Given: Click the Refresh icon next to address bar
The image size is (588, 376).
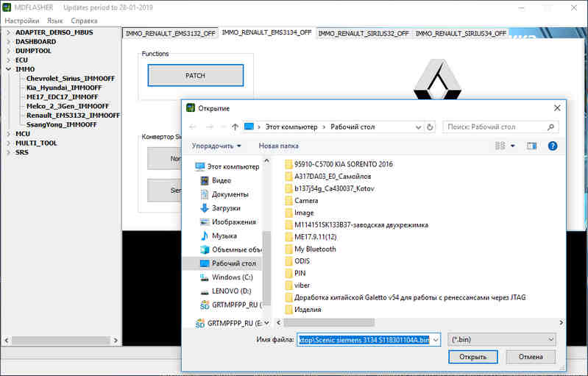Looking at the screenshot, I should point(430,127).
